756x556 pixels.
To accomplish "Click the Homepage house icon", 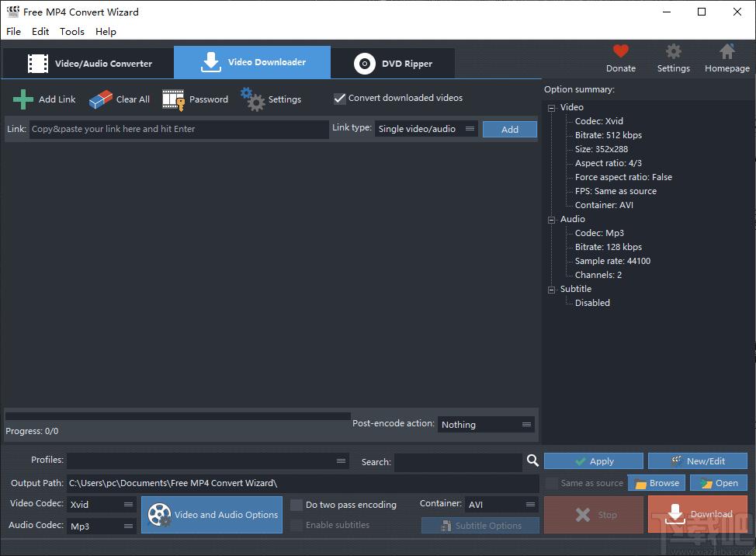I will point(727,51).
